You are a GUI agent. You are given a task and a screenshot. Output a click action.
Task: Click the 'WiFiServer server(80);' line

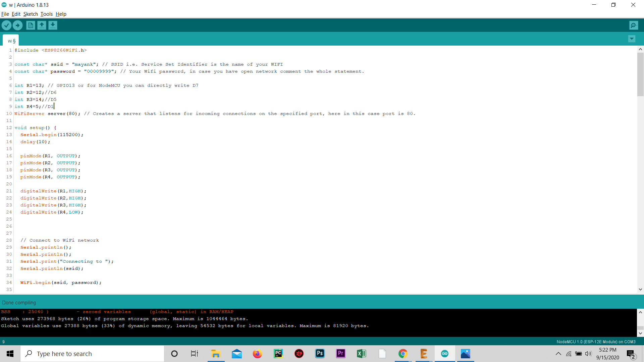(215, 114)
